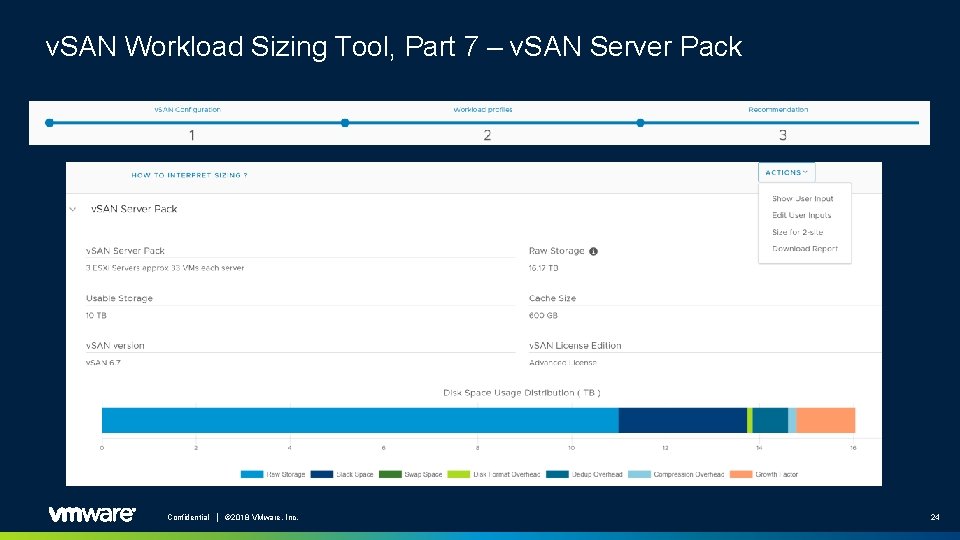Click the 'Disk Space Usage Distribution ( TB )' chart title

point(522,392)
